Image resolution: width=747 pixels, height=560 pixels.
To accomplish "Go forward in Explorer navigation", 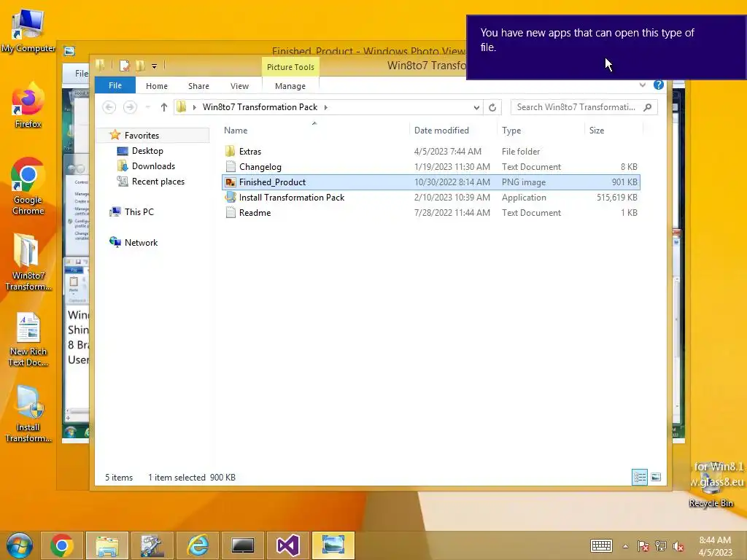I will tap(130, 107).
